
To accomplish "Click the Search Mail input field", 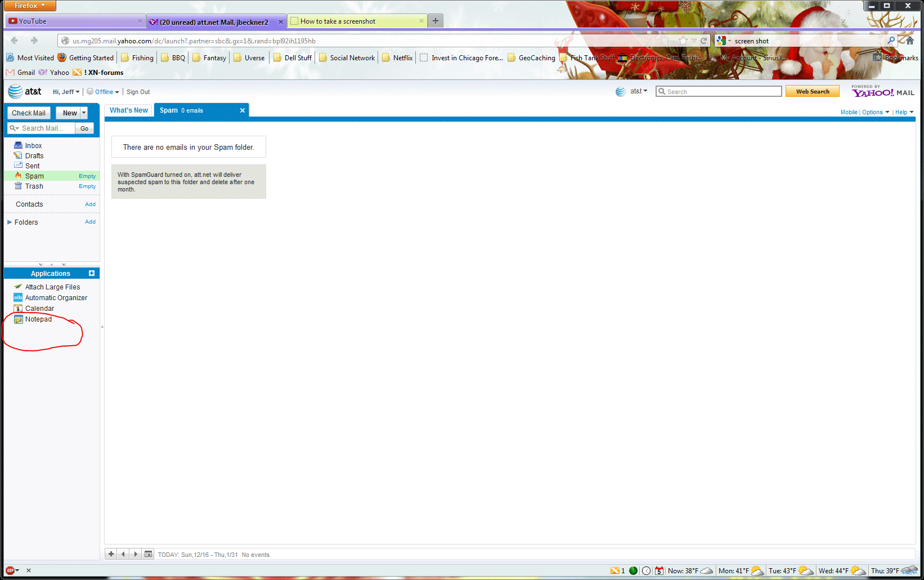I will [x=46, y=128].
